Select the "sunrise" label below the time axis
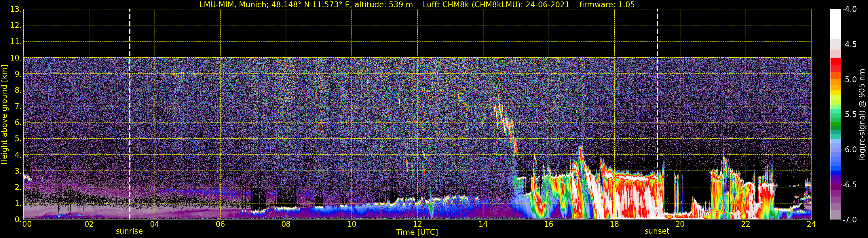 point(129,231)
